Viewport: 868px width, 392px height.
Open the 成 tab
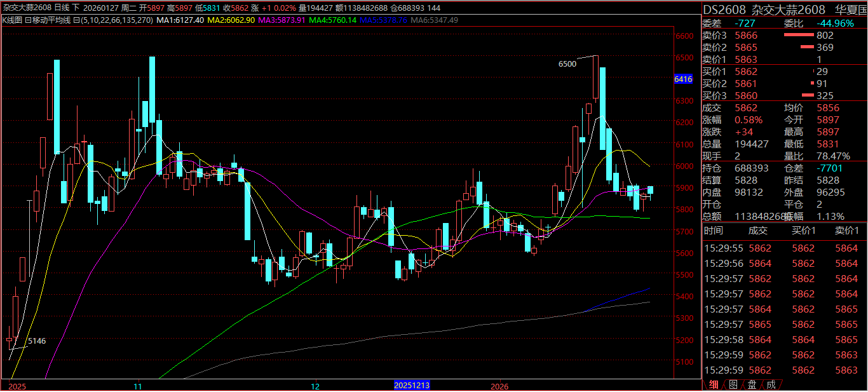[x=771, y=384]
